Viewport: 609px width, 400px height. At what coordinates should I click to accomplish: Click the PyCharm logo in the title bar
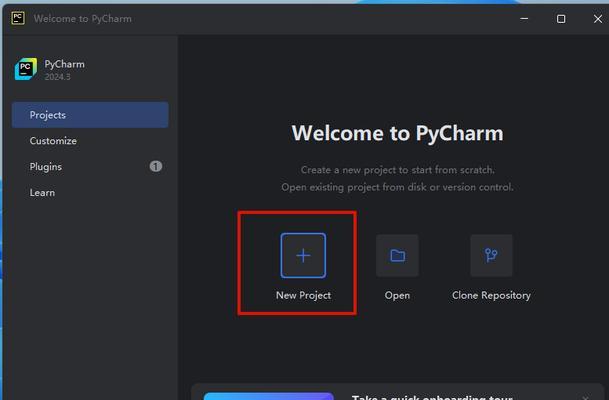point(18,18)
